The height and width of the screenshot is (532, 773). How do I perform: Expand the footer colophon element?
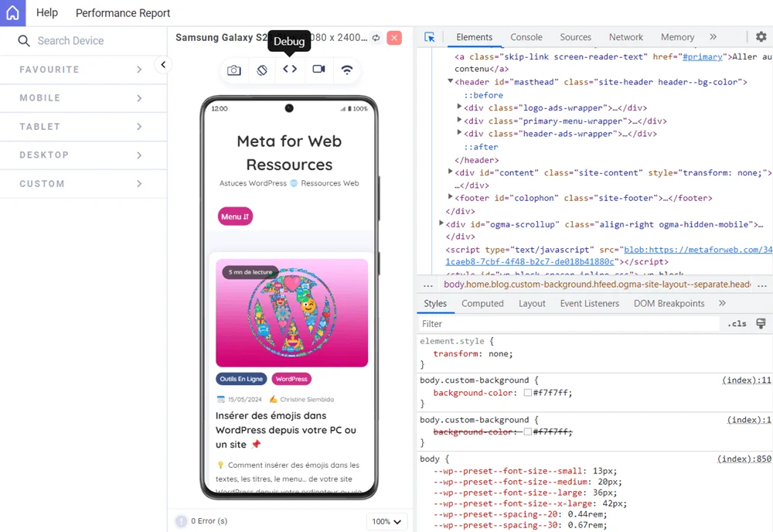(x=450, y=198)
